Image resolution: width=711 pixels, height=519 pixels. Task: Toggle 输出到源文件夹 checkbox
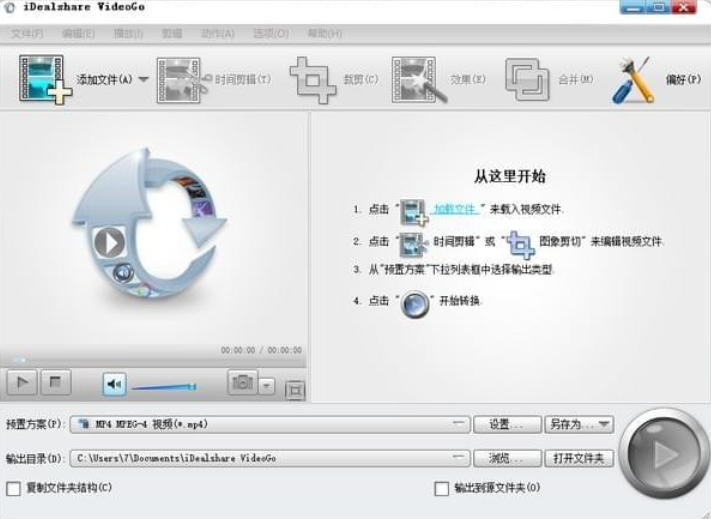pyautogui.click(x=441, y=488)
